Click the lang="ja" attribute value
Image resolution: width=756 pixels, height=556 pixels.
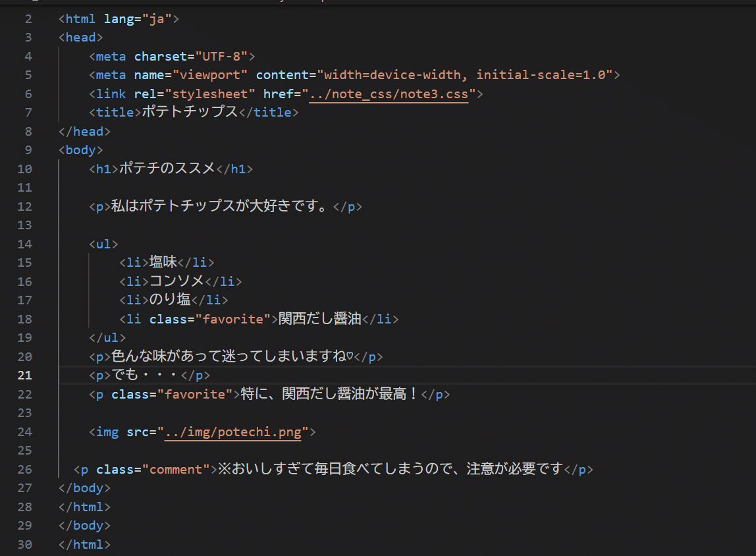point(157,18)
